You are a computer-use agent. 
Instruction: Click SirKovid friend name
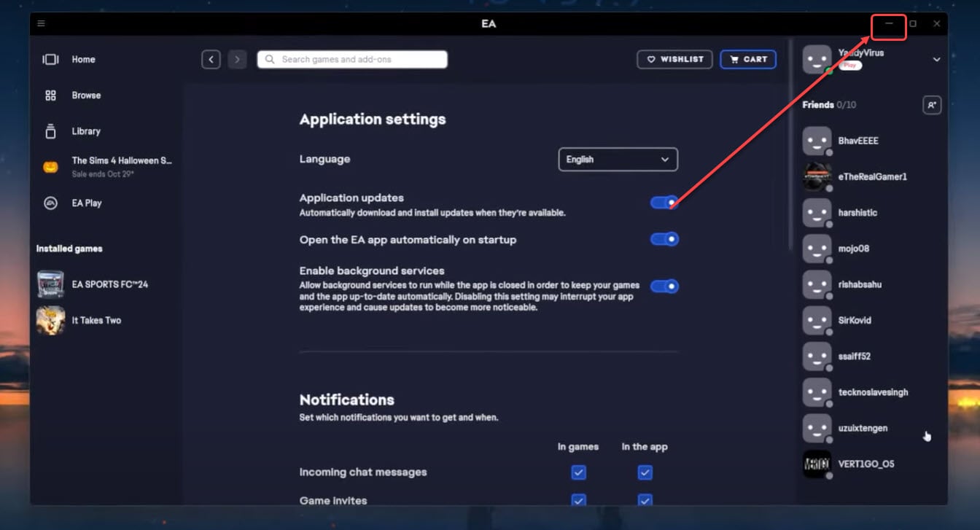tap(855, 321)
